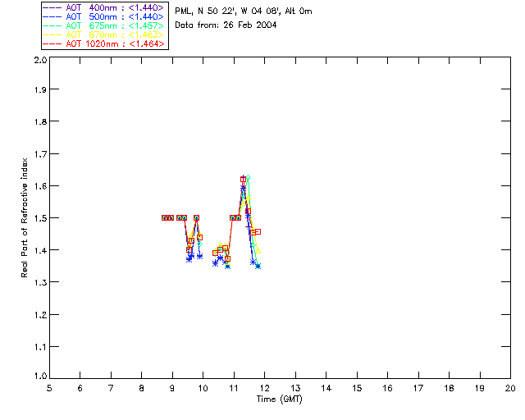Click the 16 hour x-axis label
The image size is (525, 420).
pos(387,388)
